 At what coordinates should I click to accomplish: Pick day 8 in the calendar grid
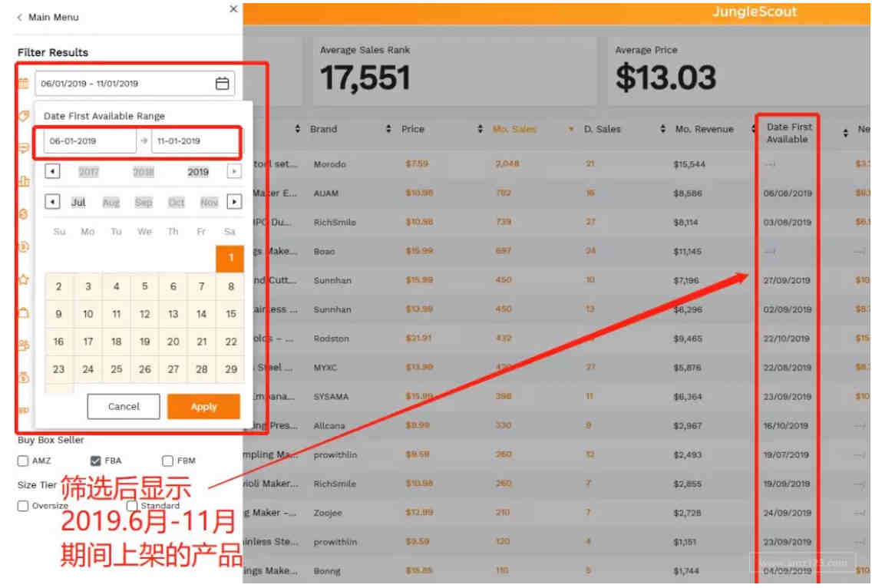[x=230, y=286]
